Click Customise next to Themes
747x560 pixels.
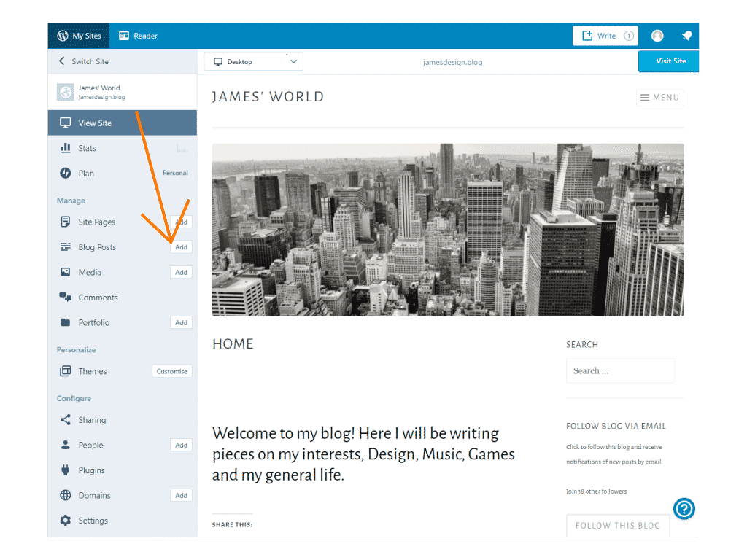[x=172, y=371]
